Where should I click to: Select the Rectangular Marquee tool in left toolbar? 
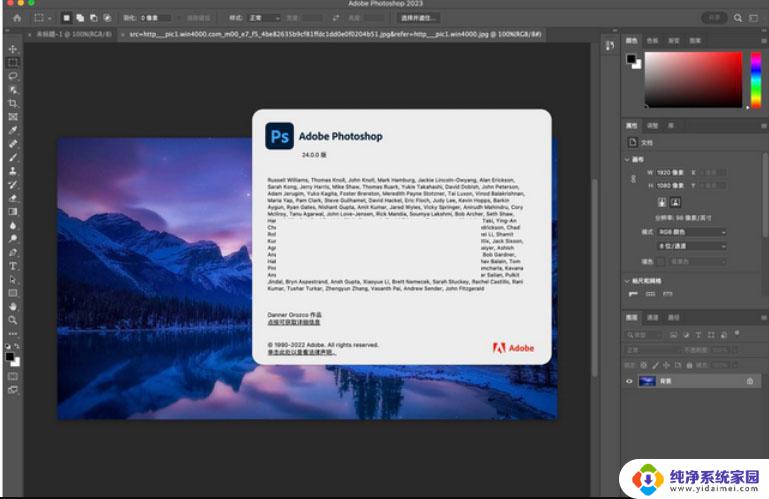13,62
